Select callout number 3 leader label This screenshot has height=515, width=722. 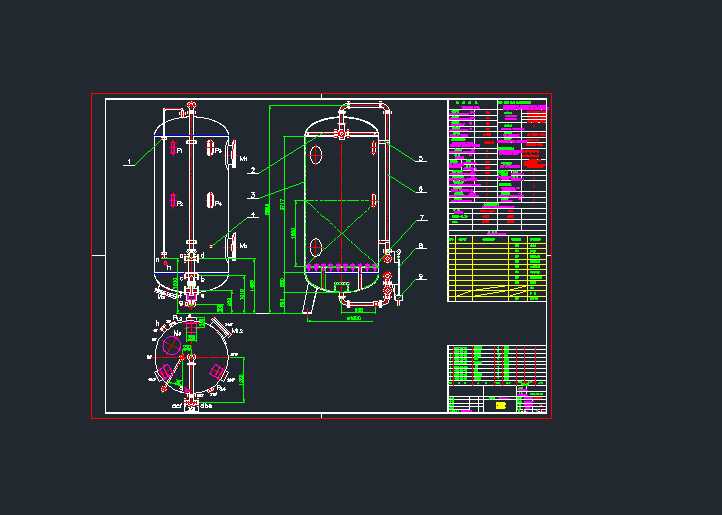click(253, 195)
